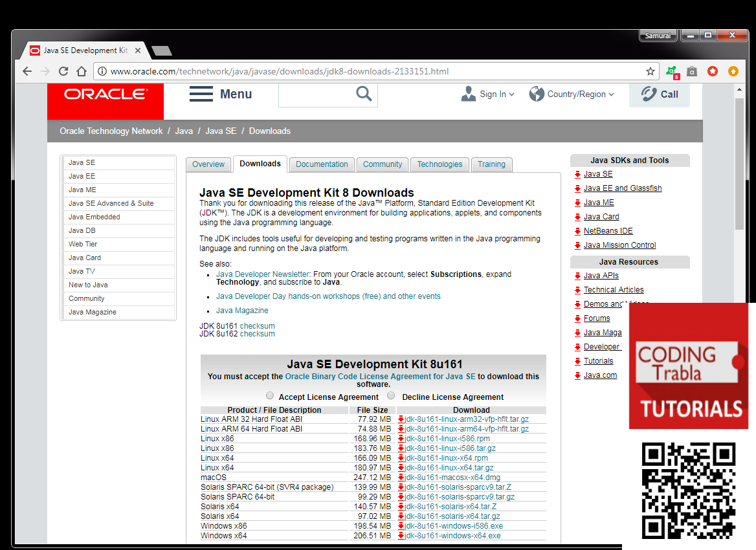Click Oracle Technology Network breadcrumb
756x550 pixels.
pos(111,131)
